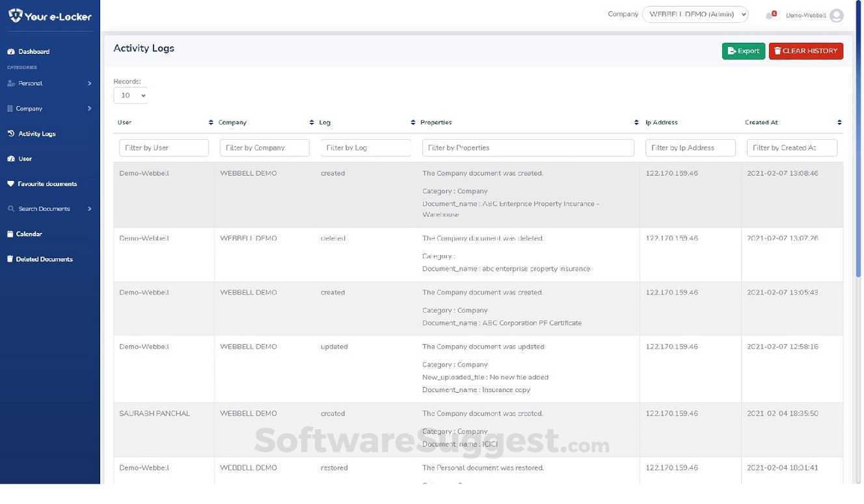Toggle sorting on the Created At column
Image resolution: width=864 pixels, height=504 pixels.
pos(839,121)
